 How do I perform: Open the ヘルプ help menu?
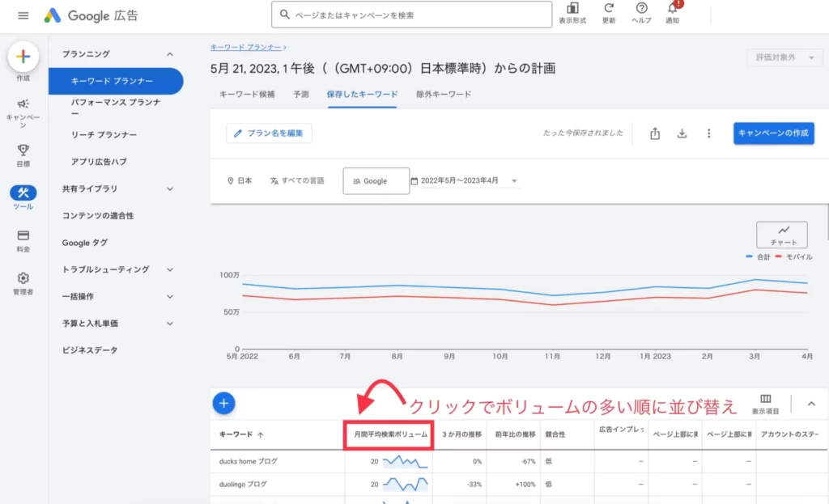click(641, 13)
